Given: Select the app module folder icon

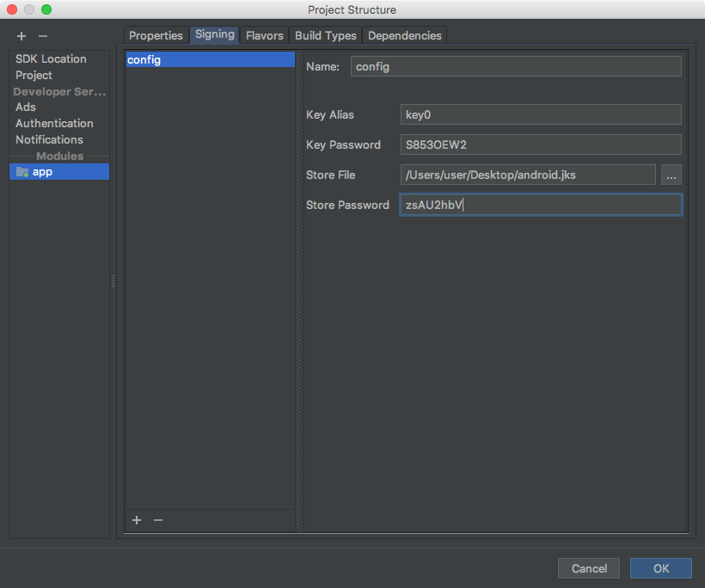Looking at the screenshot, I should pyautogui.click(x=21, y=171).
